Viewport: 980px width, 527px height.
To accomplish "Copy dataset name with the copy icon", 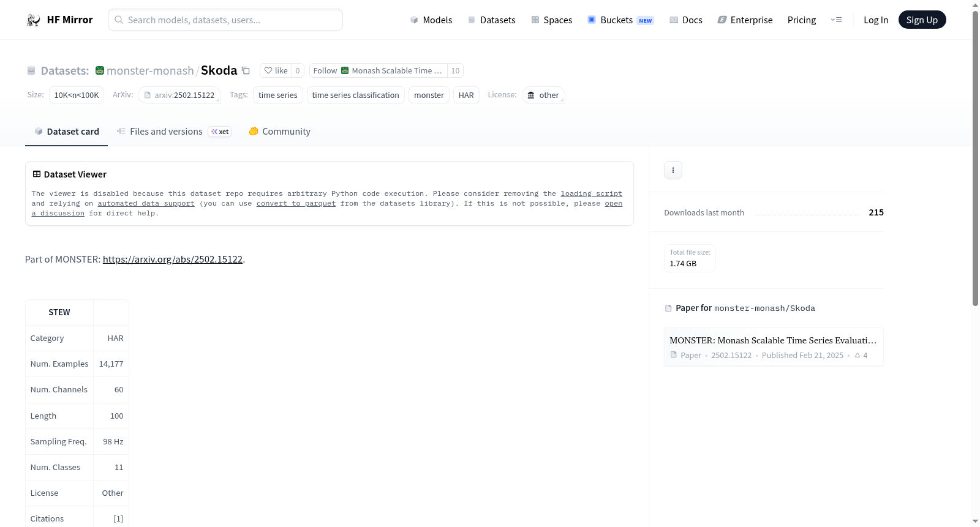I will [246, 70].
